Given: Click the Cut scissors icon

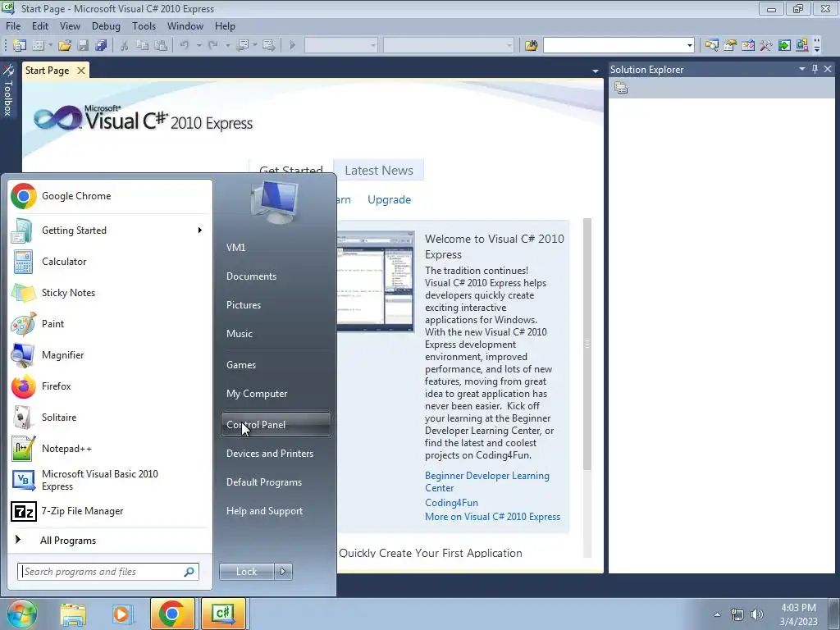Looking at the screenshot, I should (125, 46).
